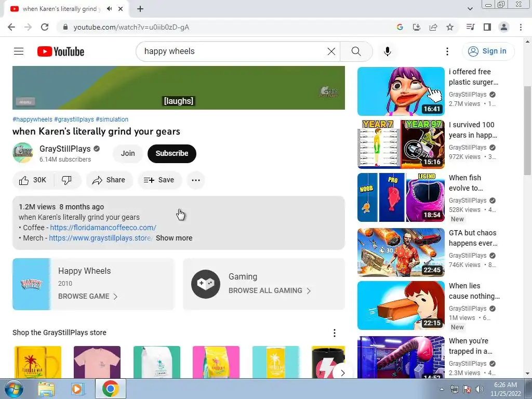Screen dimensions: 532x399
Task: Start voice search with microphone icon
Action: pyautogui.click(x=387, y=51)
